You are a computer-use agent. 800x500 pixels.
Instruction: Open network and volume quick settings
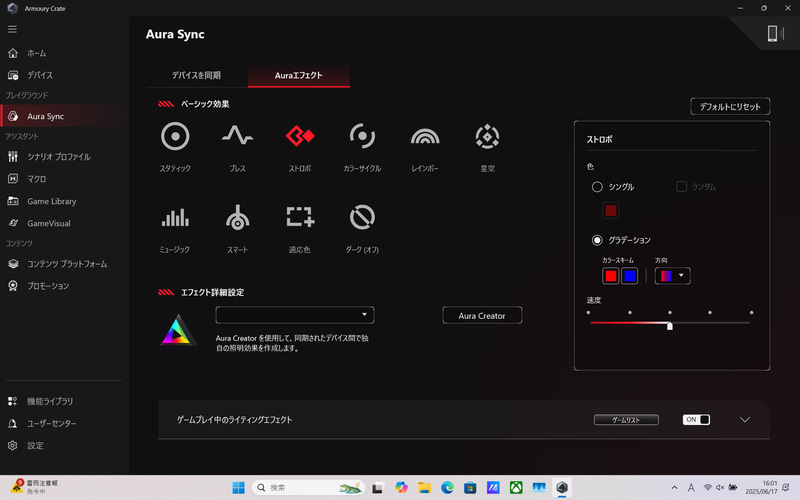coord(719,488)
